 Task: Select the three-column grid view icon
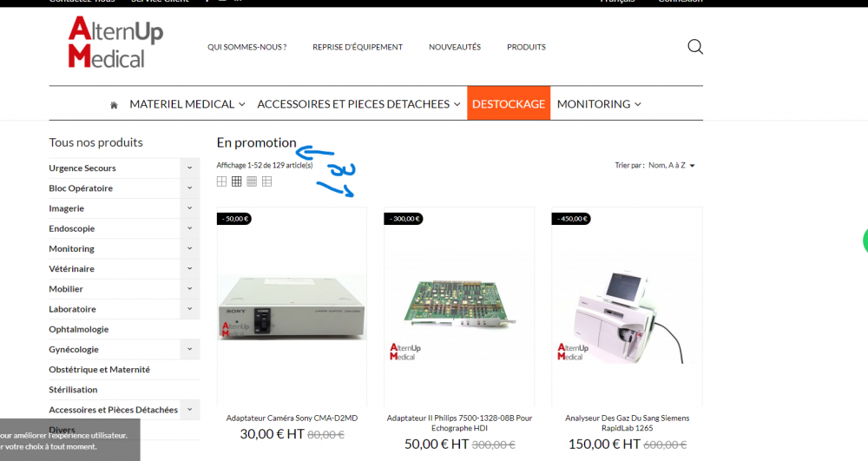click(236, 181)
